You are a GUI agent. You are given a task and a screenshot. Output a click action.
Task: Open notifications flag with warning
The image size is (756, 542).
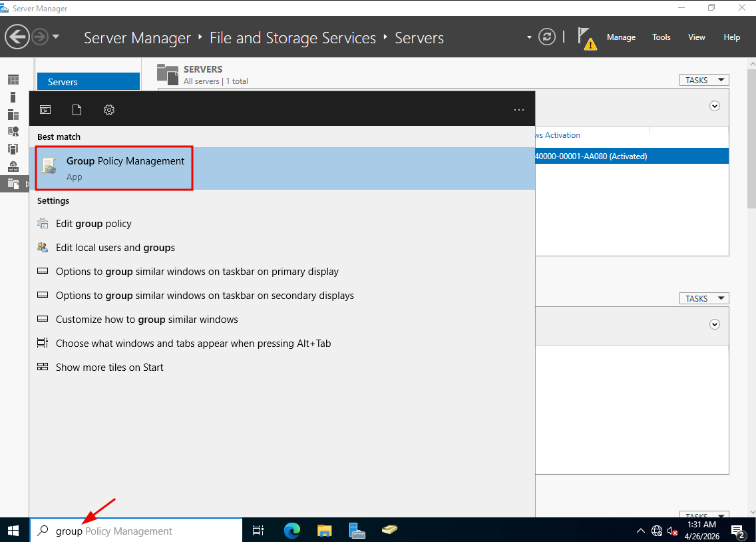586,39
